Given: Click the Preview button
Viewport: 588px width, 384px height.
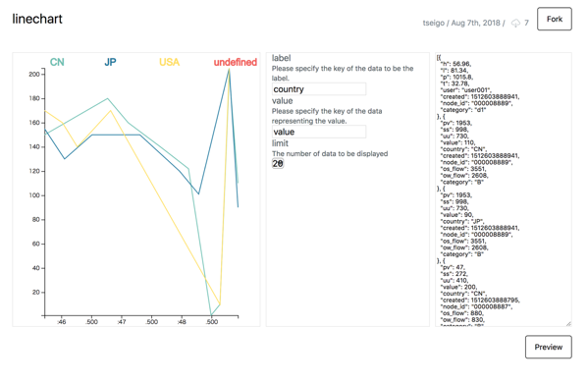Looking at the screenshot, I should pos(549,347).
